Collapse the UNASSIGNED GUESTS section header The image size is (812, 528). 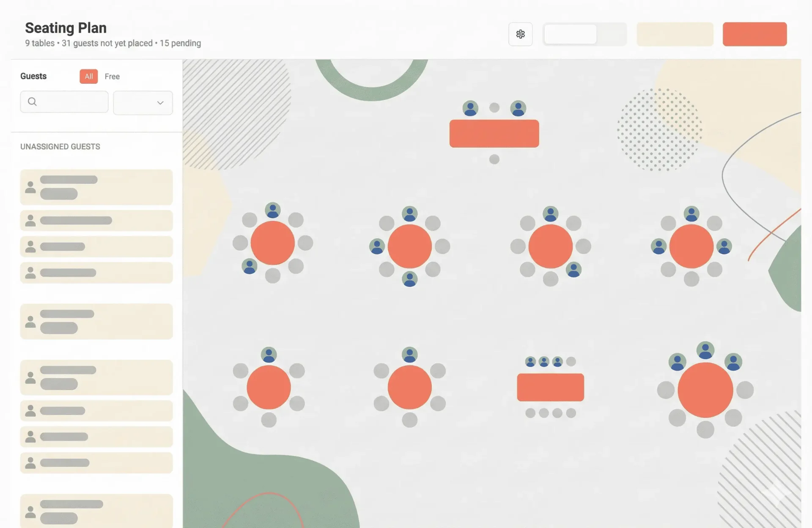point(60,146)
